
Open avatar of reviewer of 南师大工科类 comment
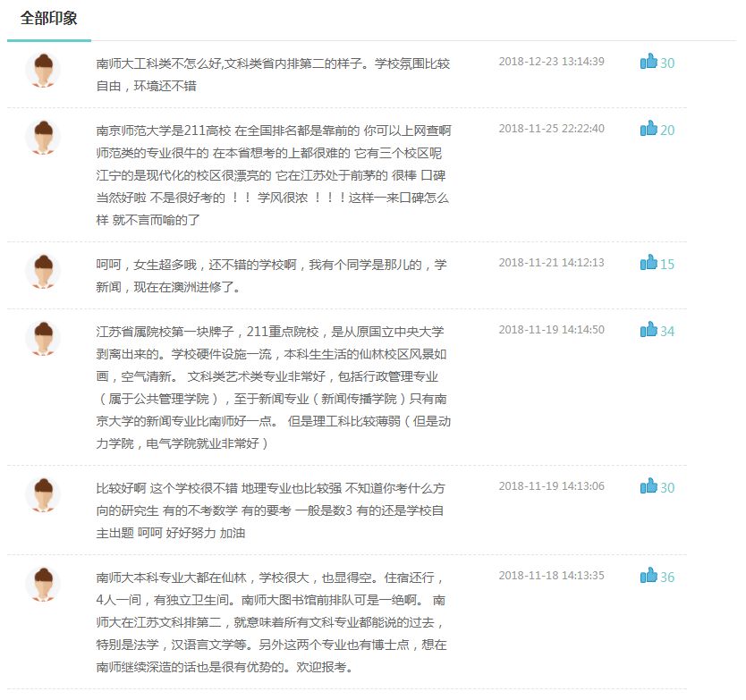pyautogui.click(x=43, y=71)
